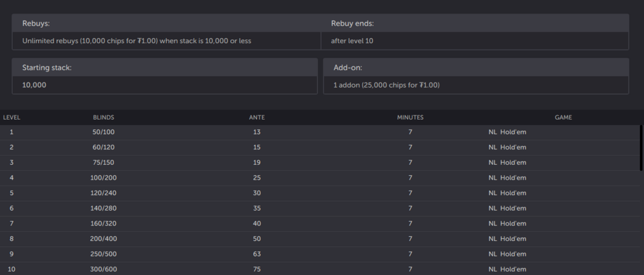644x275 pixels.
Task: Click the MINUTES column header
Action: click(x=410, y=117)
